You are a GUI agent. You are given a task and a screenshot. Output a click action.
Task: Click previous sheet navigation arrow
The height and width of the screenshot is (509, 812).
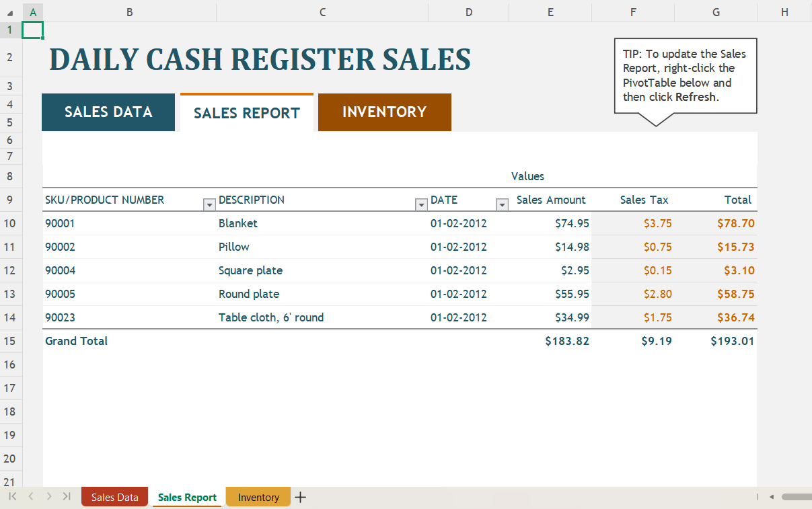(31, 496)
